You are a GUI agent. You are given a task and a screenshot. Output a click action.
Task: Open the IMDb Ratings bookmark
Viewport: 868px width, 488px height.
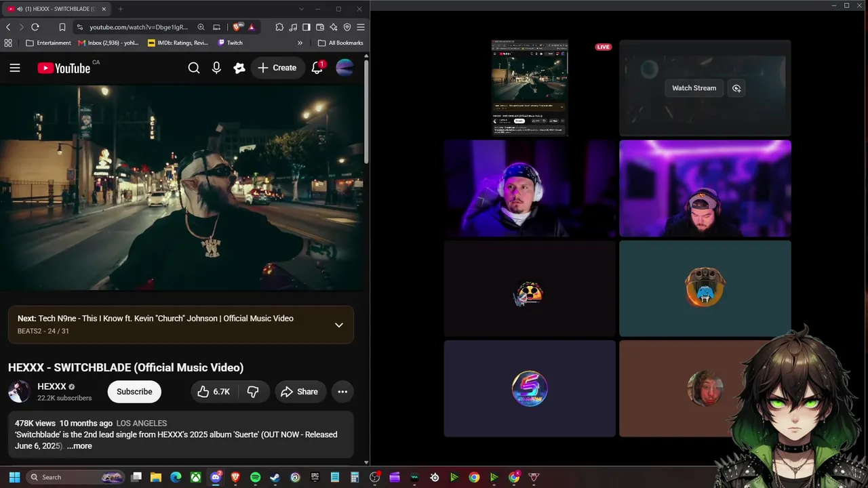coord(178,43)
